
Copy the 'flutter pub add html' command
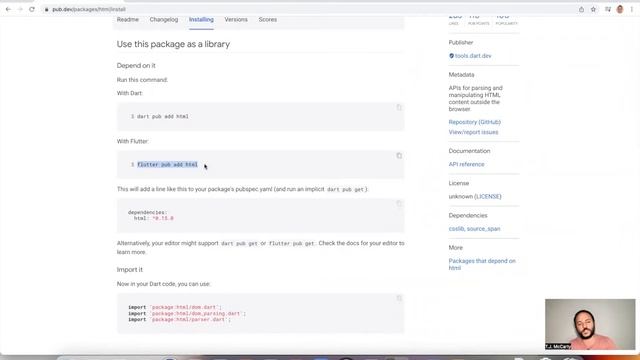[x=399, y=156]
